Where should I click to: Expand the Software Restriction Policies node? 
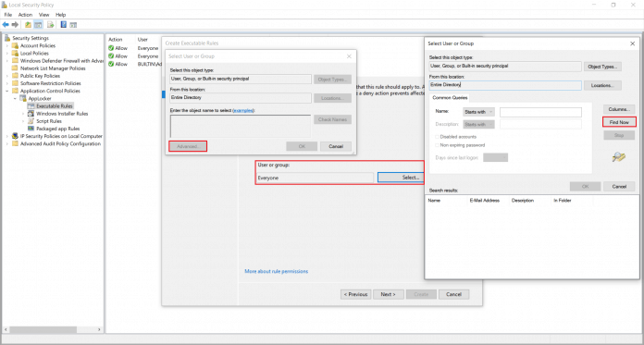pos(7,83)
